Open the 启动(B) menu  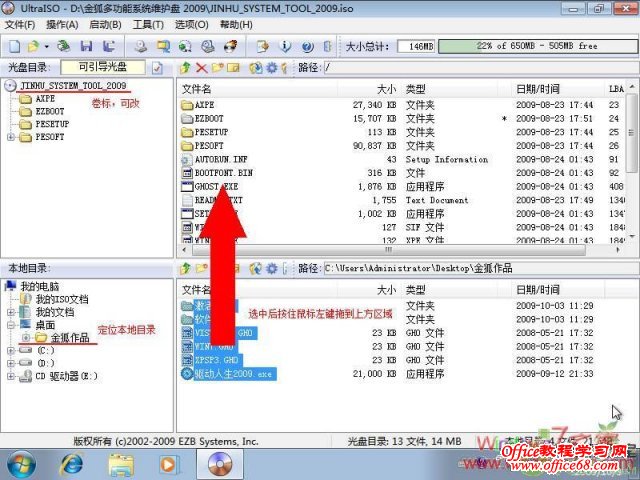point(105,25)
